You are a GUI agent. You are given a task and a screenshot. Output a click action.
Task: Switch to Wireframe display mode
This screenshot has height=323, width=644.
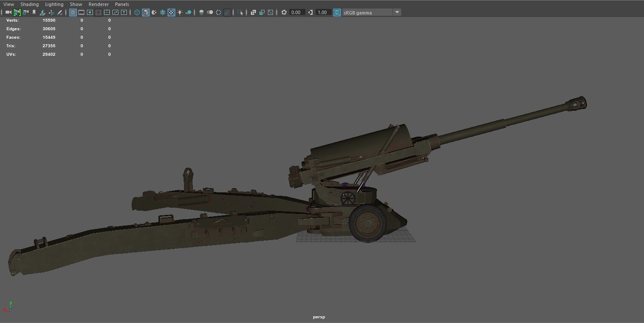tap(137, 12)
